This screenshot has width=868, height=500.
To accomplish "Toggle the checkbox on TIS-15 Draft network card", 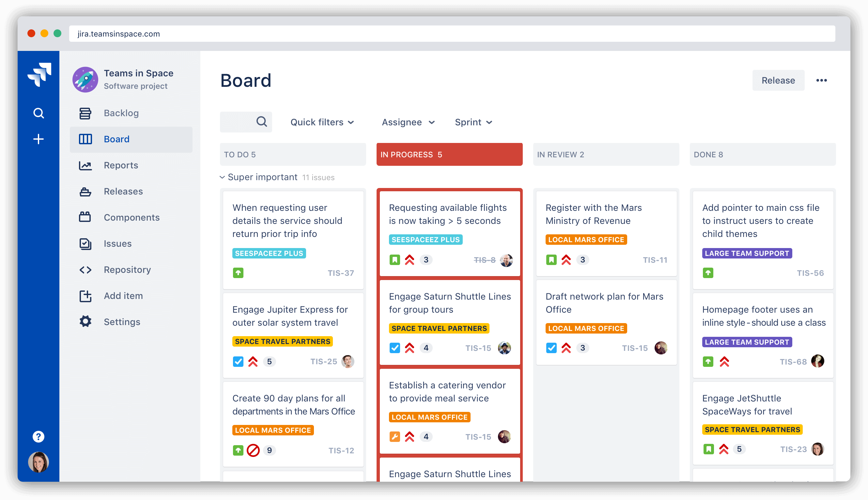I will click(x=551, y=348).
